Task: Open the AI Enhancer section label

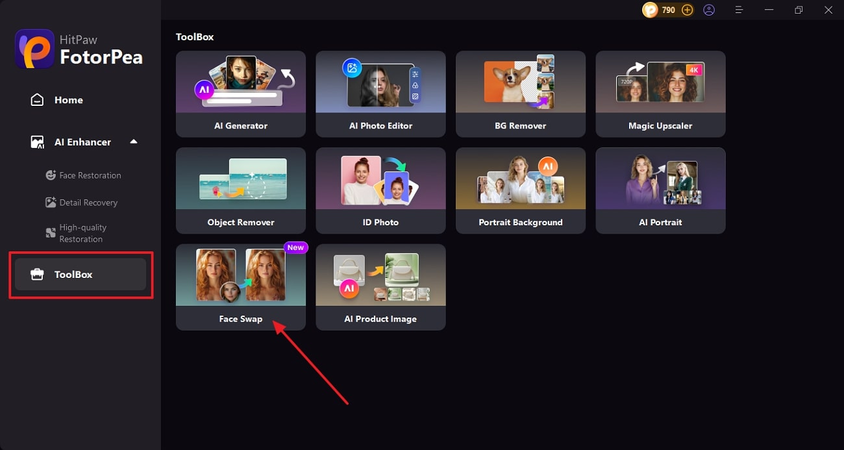Action: (82, 142)
